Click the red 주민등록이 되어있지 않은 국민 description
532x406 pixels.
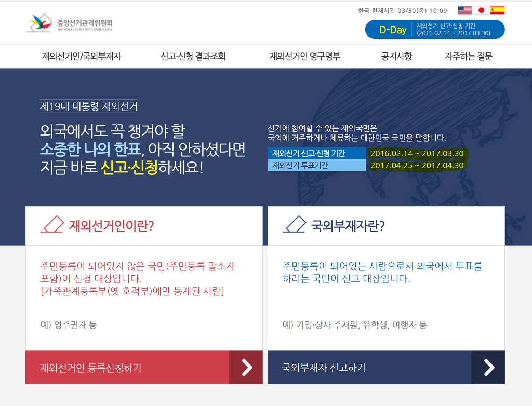[137, 278]
